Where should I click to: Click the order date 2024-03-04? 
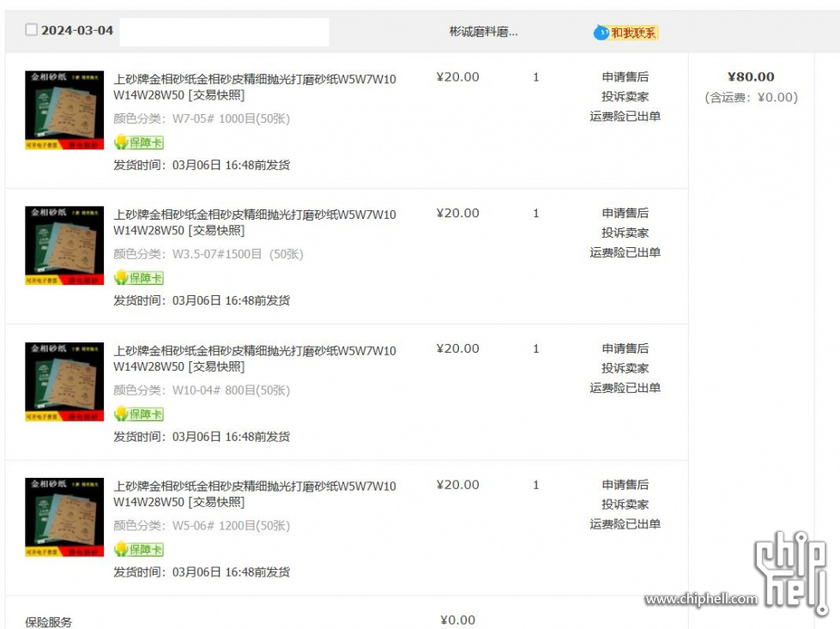tap(77, 31)
